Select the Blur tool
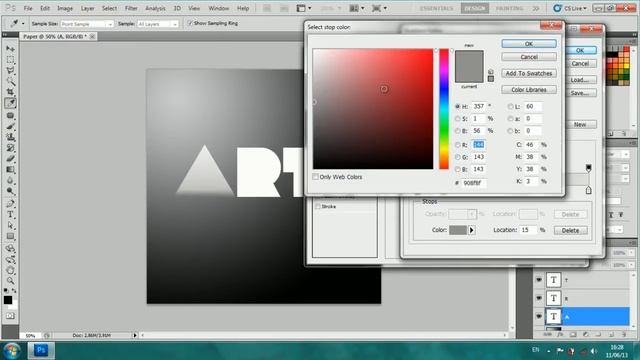The width and height of the screenshot is (640, 360). pyautogui.click(x=10, y=180)
